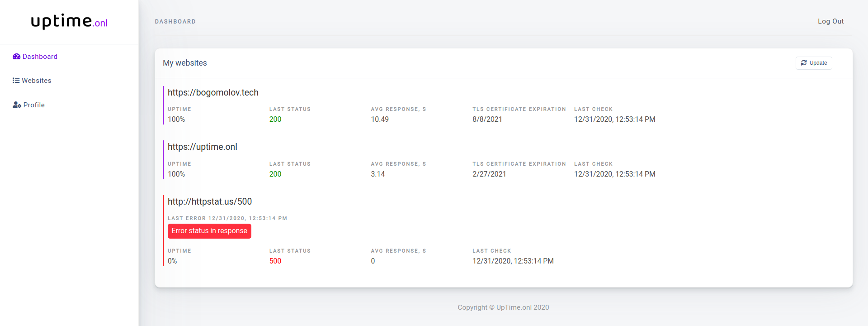Open http://httpstat.us/500 website entry

pyautogui.click(x=210, y=201)
